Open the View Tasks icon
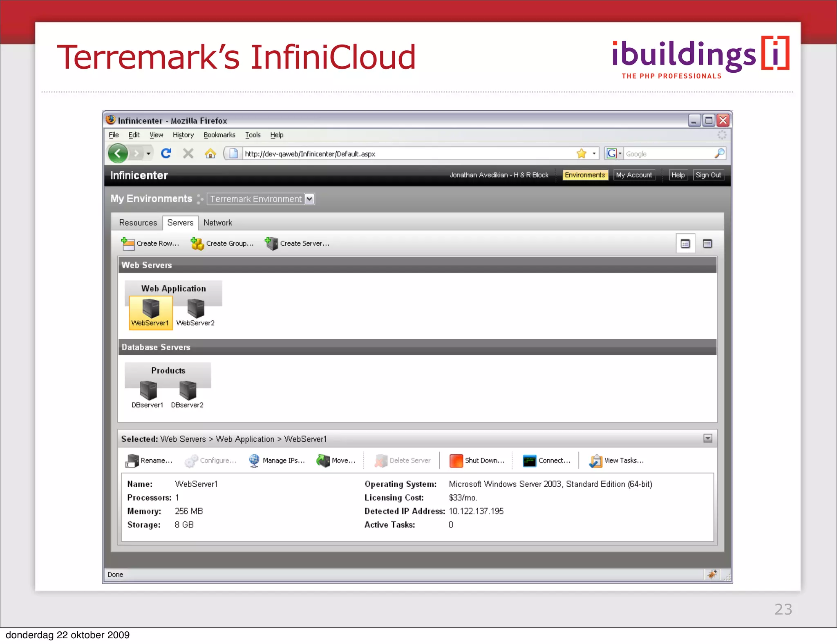Viewport: 837px width, 644px height. pos(596,461)
